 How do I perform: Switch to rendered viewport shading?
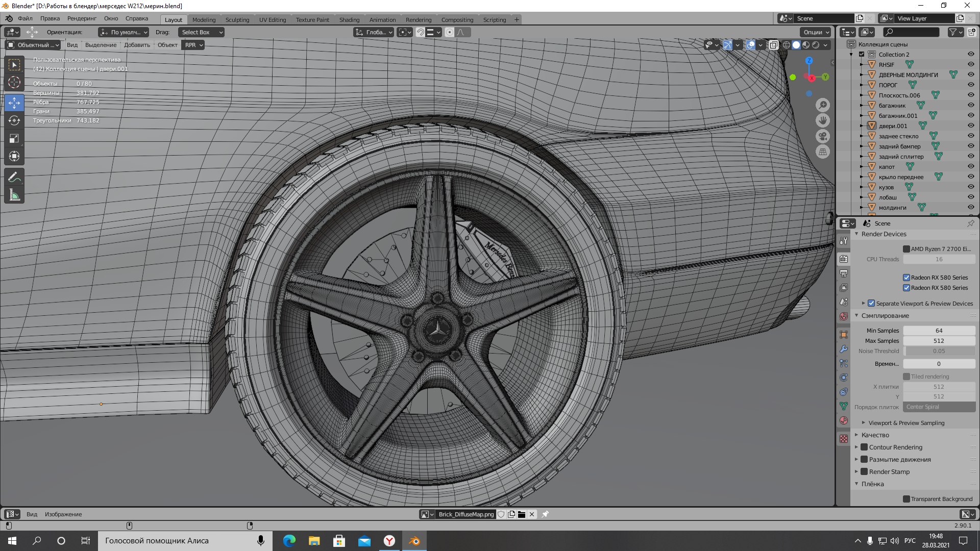pos(816,45)
